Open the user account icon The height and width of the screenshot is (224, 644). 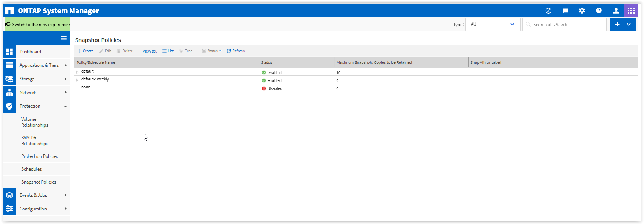pos(616,11)
